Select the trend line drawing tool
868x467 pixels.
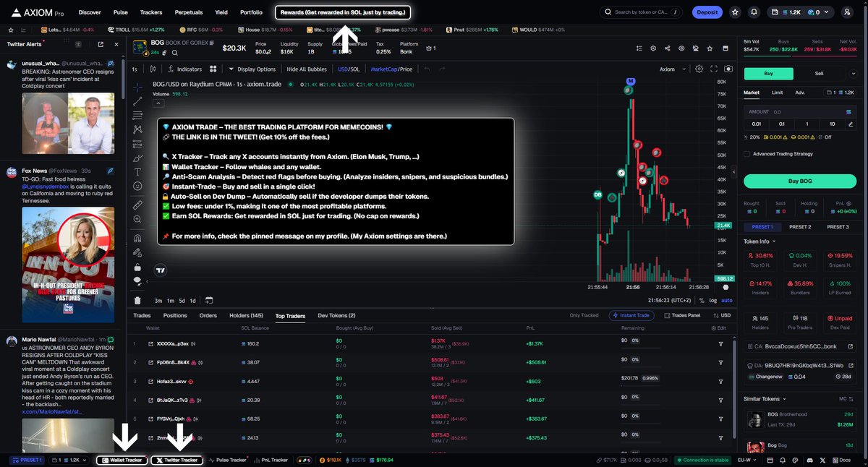pyautogui.click(x=137, y=101)
